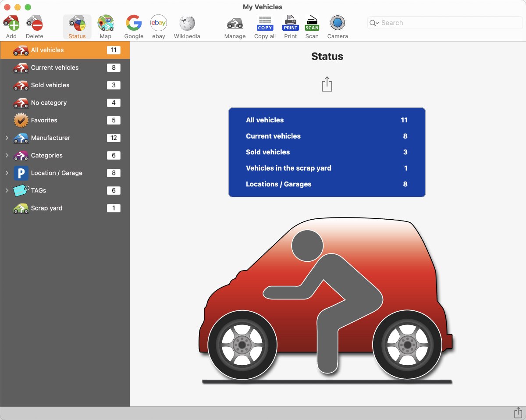This screenshot has width=526, height=420.
Task: Select Favorites in the sidebar
Action: coord(65,120)
